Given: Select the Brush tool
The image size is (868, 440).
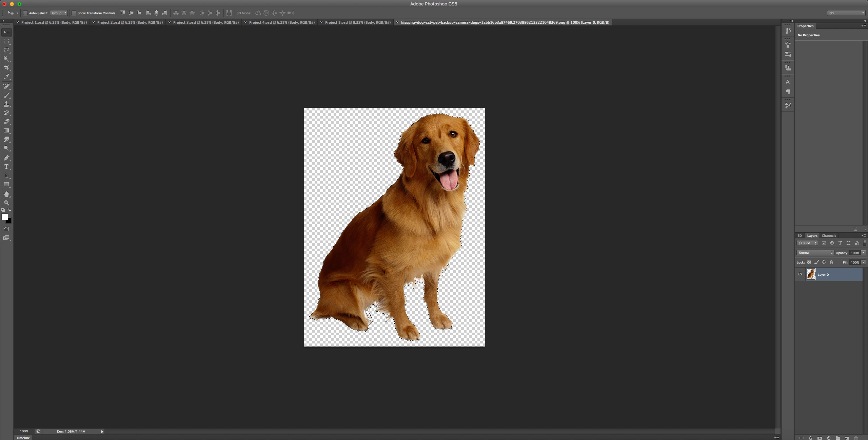Looking at the screenshot, I should click(x=6, y=95).
